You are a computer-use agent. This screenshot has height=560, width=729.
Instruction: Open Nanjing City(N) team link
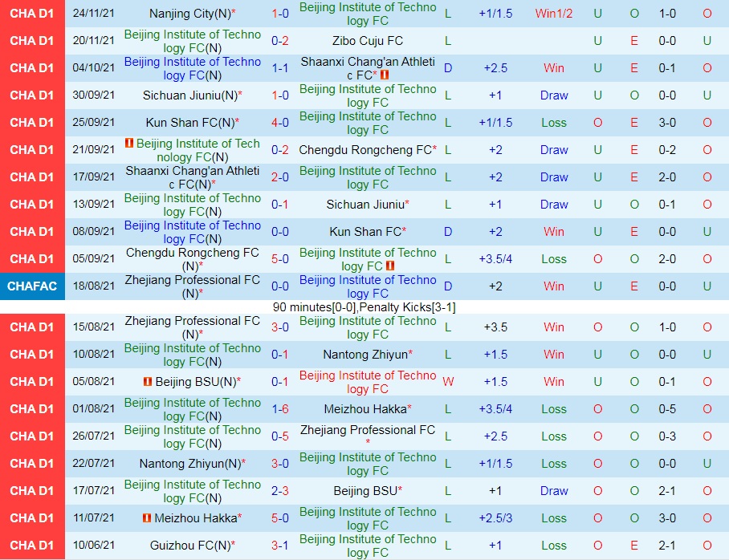(190, 14)
